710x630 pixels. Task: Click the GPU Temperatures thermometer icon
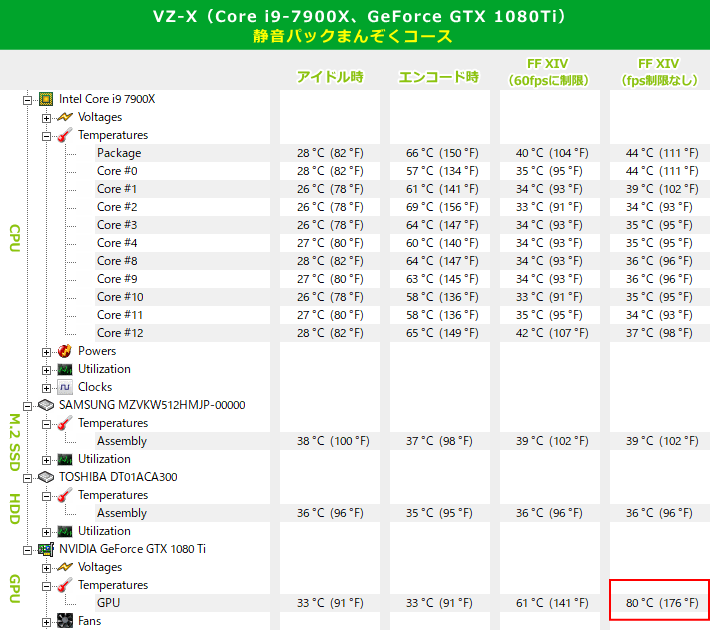(x=65, y=585)
